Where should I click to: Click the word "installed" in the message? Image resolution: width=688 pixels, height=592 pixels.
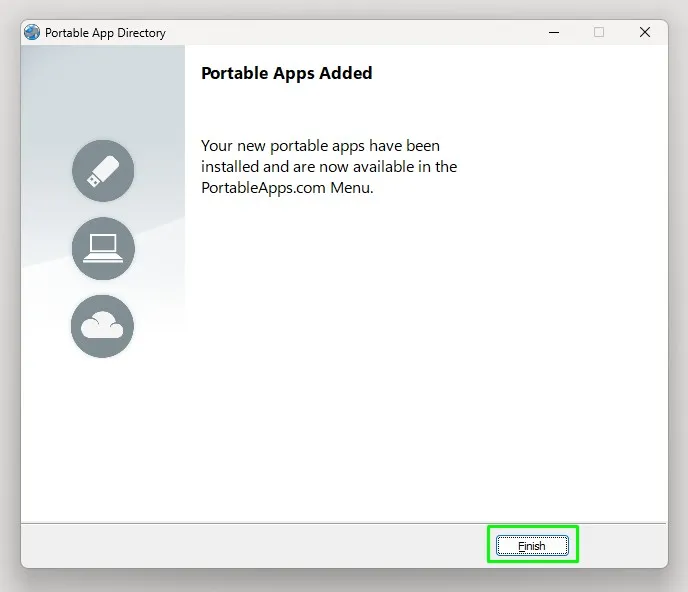230,167
